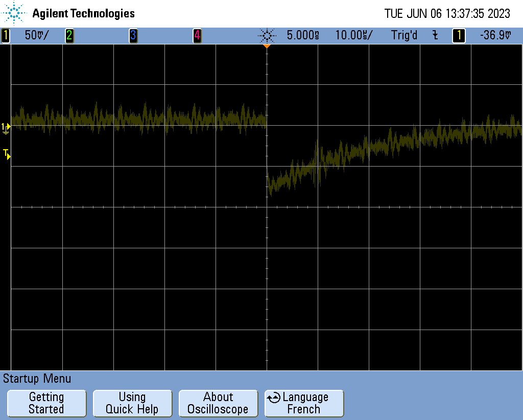Select the channel 2 green indicator

tap(69, 36)
